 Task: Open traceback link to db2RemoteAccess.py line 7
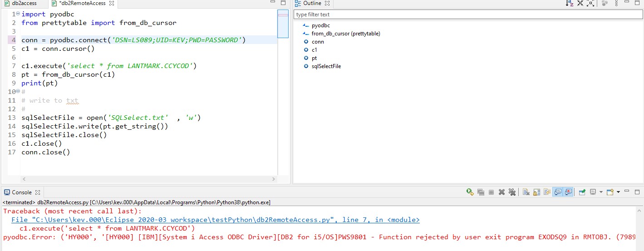[216, 220]
